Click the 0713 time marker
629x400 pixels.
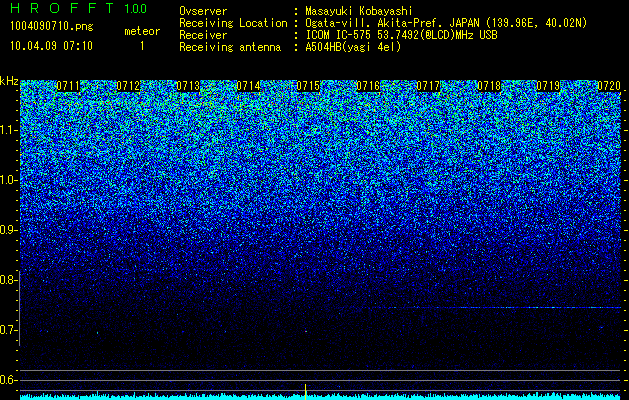[x=188, y=86]
